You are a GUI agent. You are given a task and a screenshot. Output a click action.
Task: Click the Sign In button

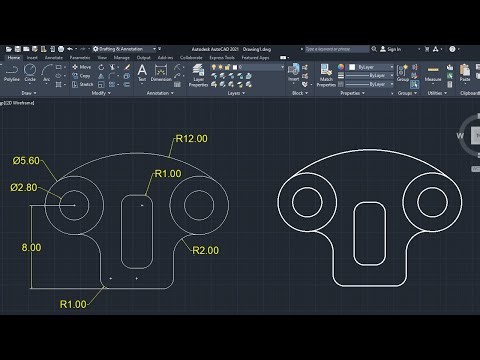click(391, 49)
